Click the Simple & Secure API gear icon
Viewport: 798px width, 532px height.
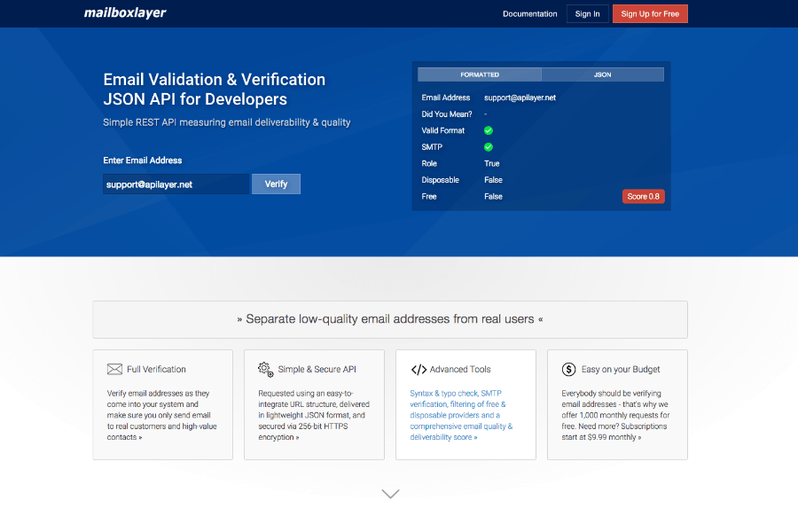(264, 368)
